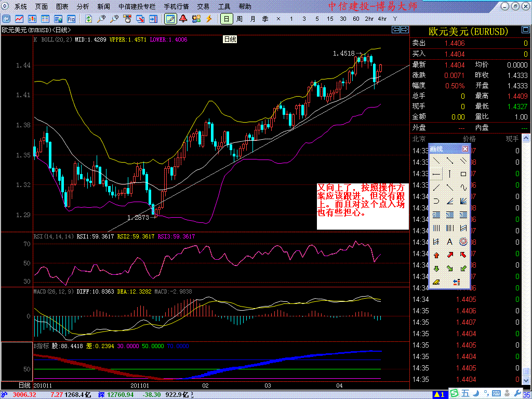Select the golden ratio G lines tool
This screenshot has width=532, height=399.
[x=436, y=215]
